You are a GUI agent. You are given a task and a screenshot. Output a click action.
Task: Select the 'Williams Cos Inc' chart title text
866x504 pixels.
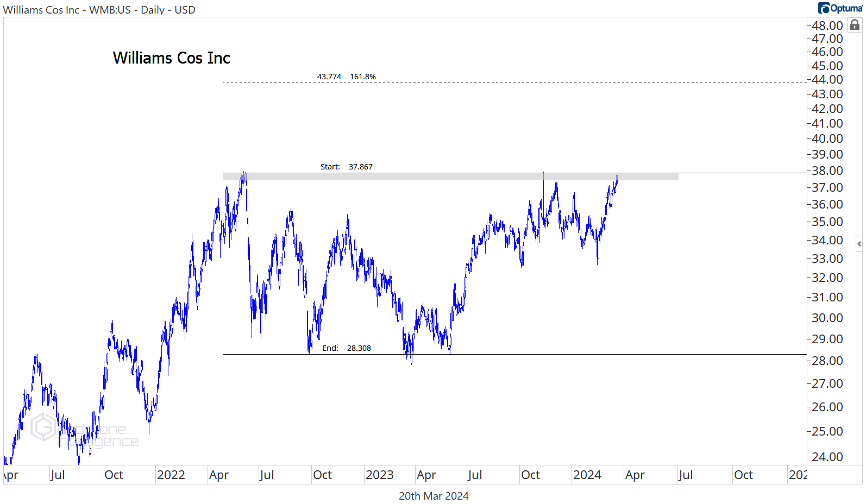(x=172, y=58)
